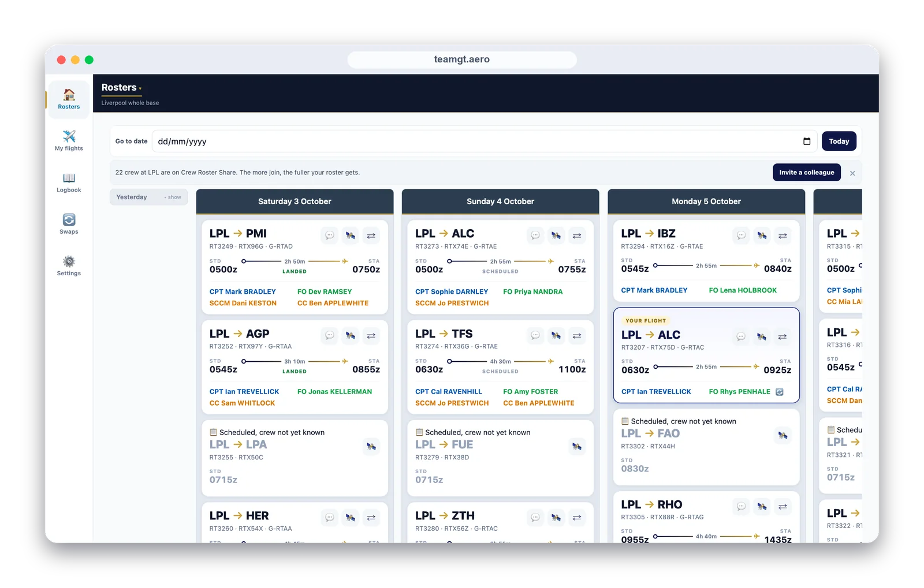924x588 pixels.
Task: Open SCCM Dani KESTON crew profile
Action: [243, 303]
